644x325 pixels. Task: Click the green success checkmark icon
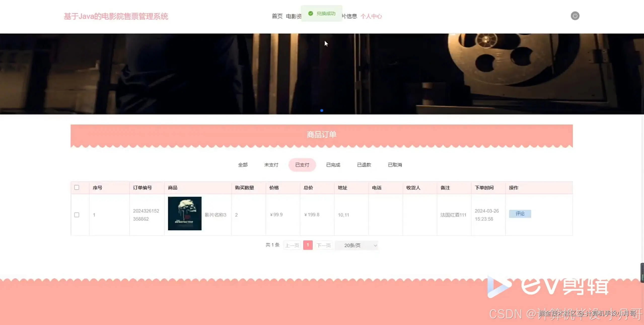tap(310, 13)
